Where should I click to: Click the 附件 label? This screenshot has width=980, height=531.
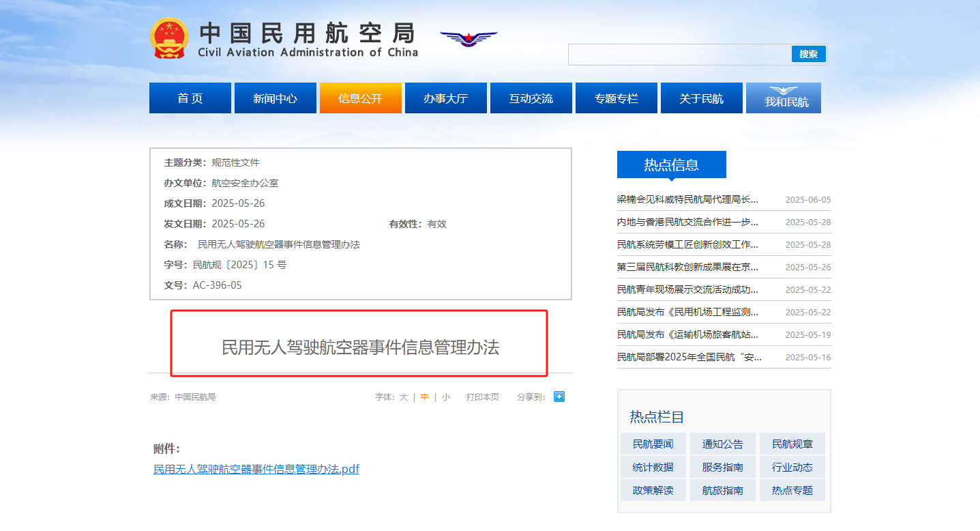coord(166,448)
